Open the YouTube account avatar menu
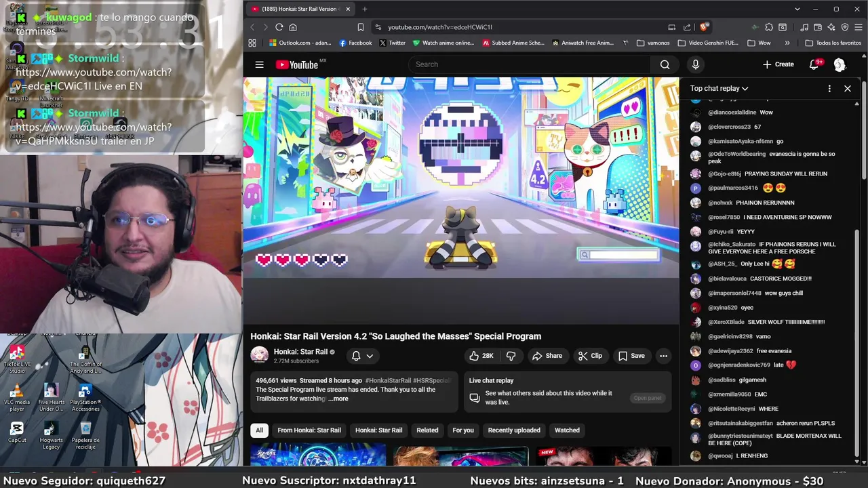Screen dimensions: 868x488 840,64
